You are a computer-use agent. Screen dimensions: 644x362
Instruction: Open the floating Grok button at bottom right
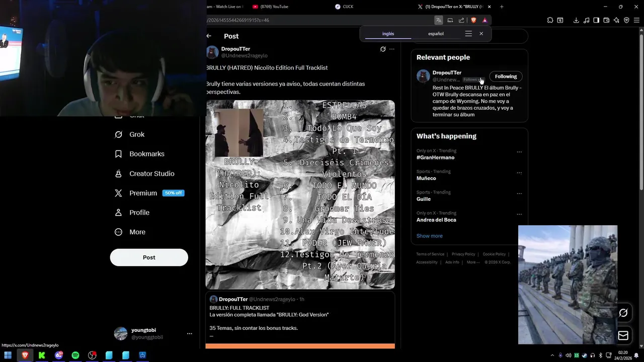pos(623,313)
